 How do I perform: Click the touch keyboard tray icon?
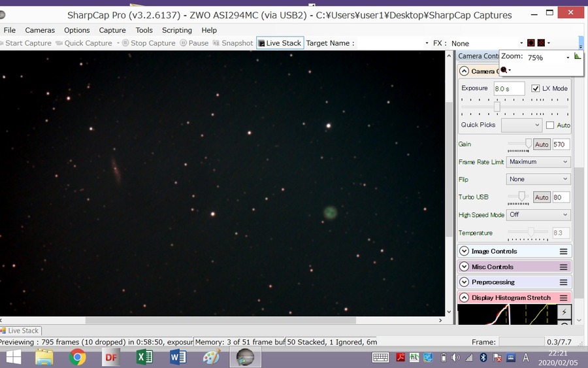point(380,358)
